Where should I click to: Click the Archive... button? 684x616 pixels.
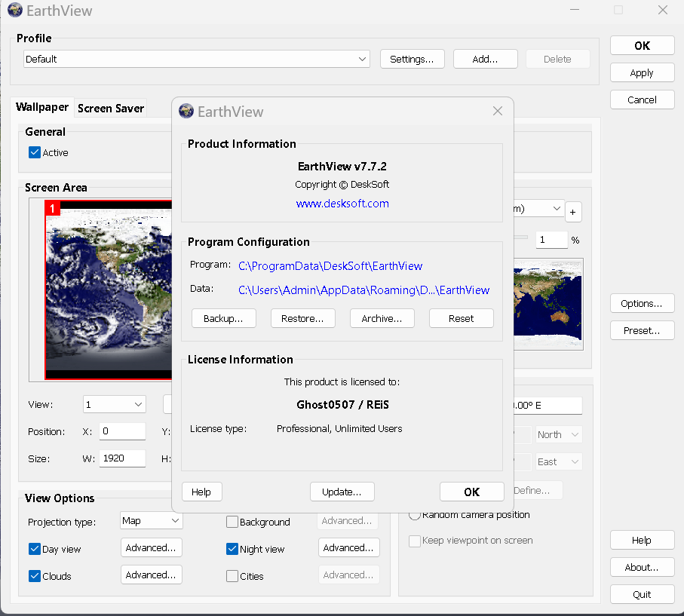point(382,318)
